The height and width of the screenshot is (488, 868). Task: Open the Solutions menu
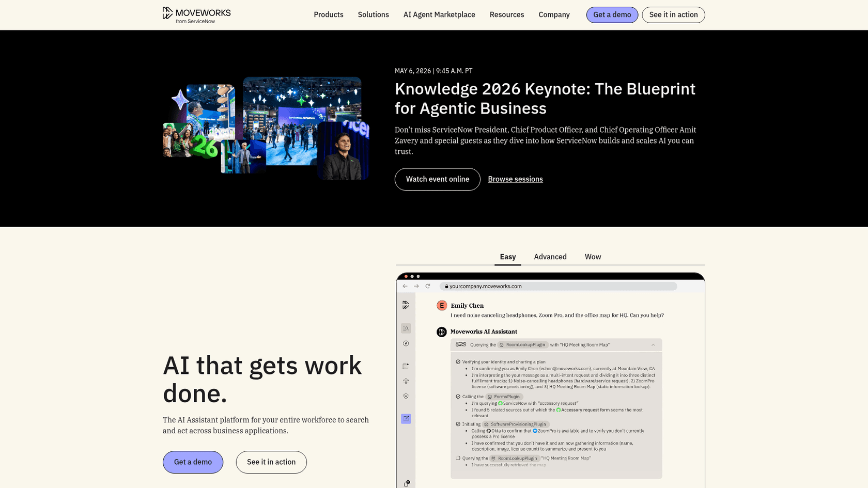(373, 14)
